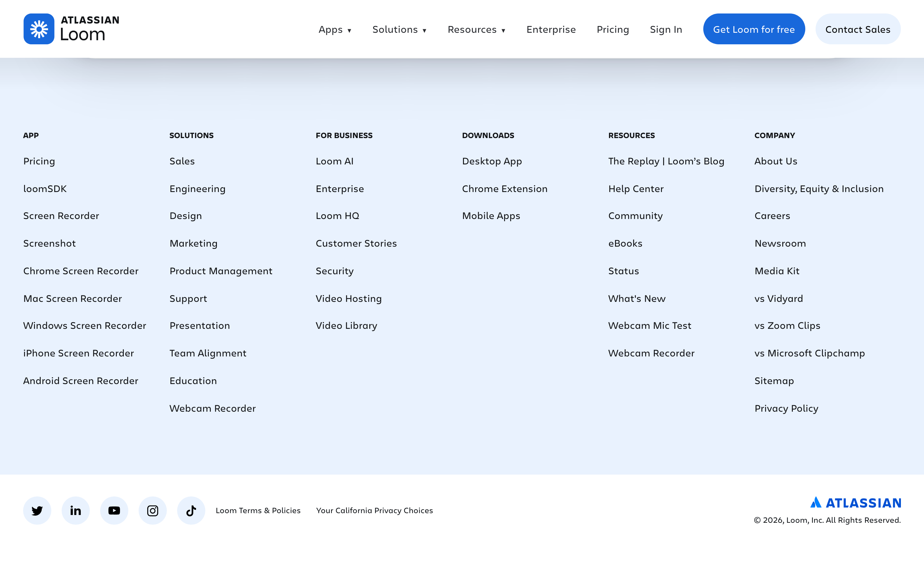Viewport: 924px width, 578px height.
Task: Open the LinkedIn social icon
Action: click(x=76, y=510)
